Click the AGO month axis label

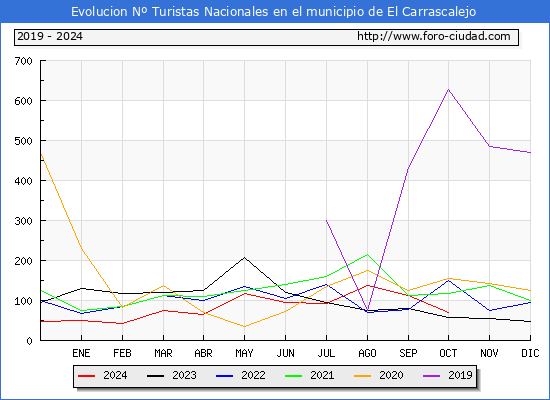click(367, 353)
